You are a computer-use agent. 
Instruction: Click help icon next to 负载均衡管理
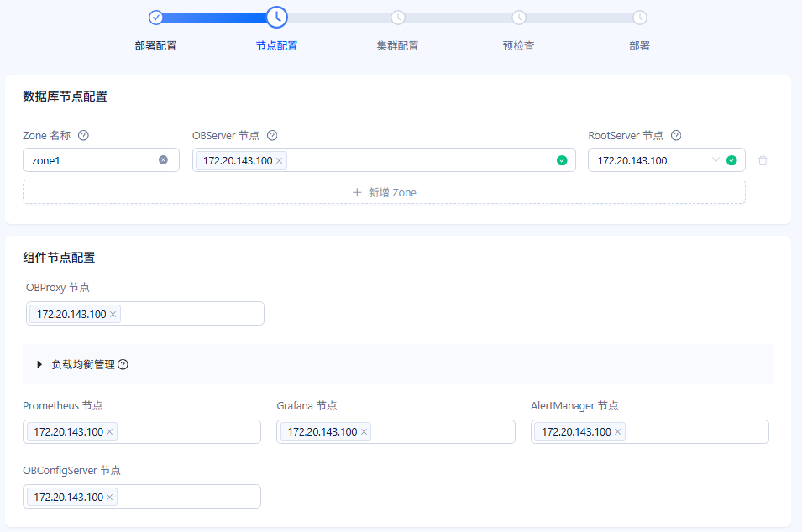point(123,364)
